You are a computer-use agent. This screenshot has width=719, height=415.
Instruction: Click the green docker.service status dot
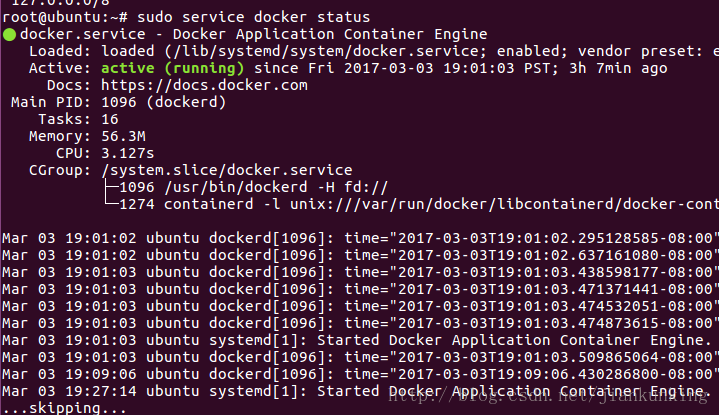point(9,34)
